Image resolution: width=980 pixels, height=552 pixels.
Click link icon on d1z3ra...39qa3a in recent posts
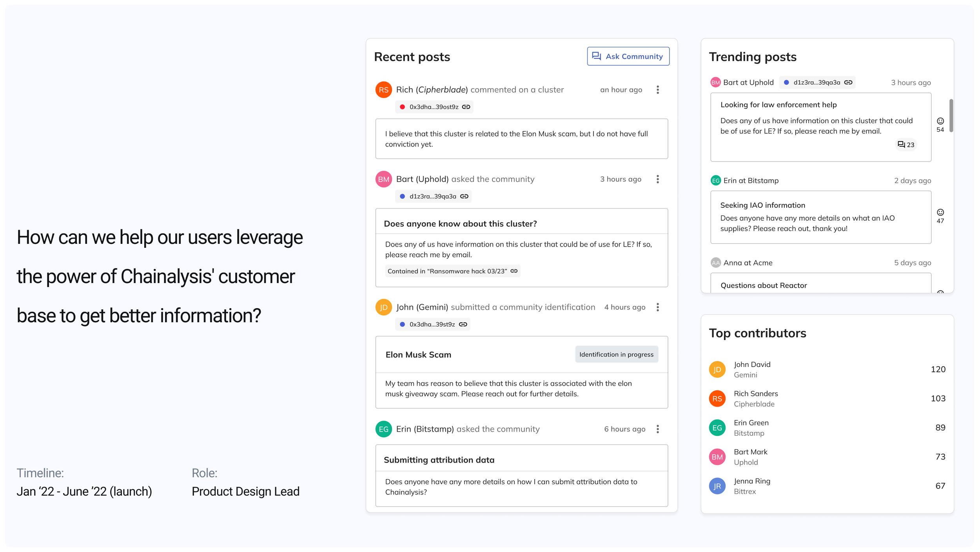point(465,196)
